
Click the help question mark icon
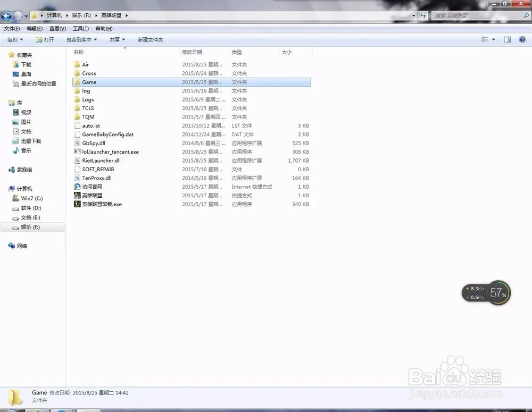pos(522,40)
